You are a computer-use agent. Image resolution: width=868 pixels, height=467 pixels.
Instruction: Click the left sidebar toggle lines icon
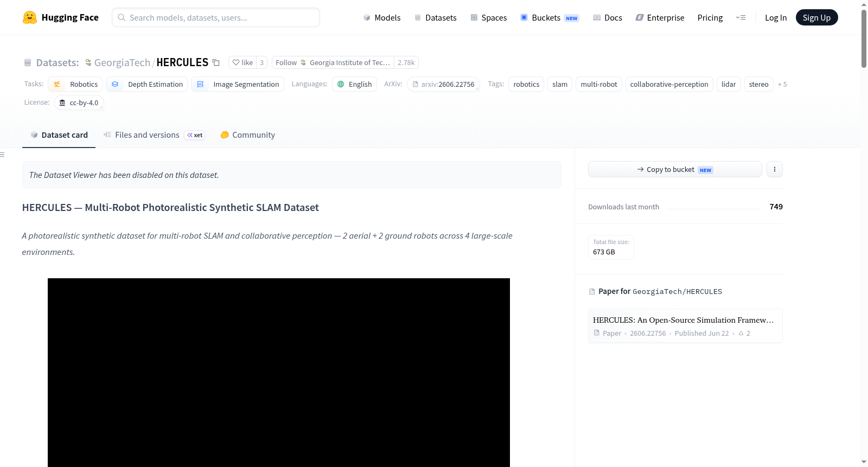(x=2, y=155)
